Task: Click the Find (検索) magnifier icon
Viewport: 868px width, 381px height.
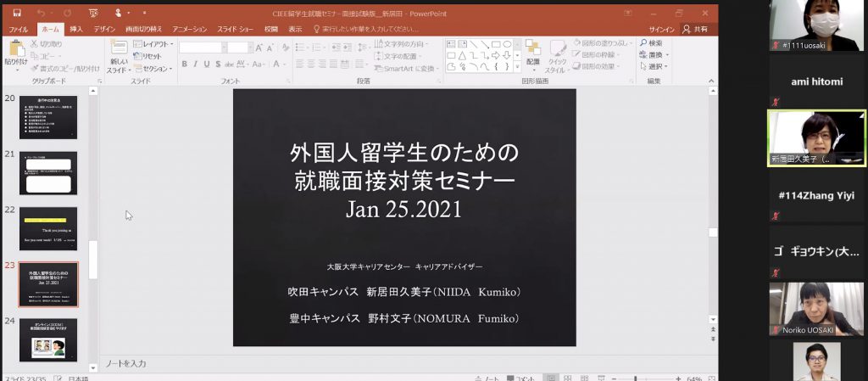Action: point(643,43)
